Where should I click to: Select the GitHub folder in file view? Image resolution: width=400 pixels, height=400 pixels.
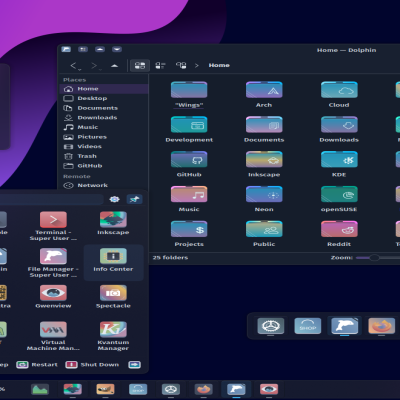(189, 159)
